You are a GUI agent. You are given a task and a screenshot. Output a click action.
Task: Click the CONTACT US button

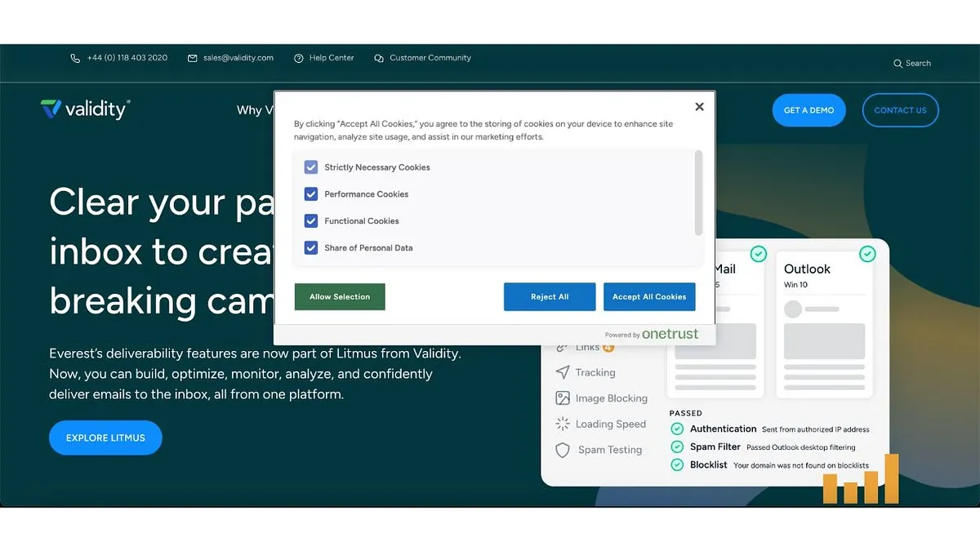tap(901, 110)
